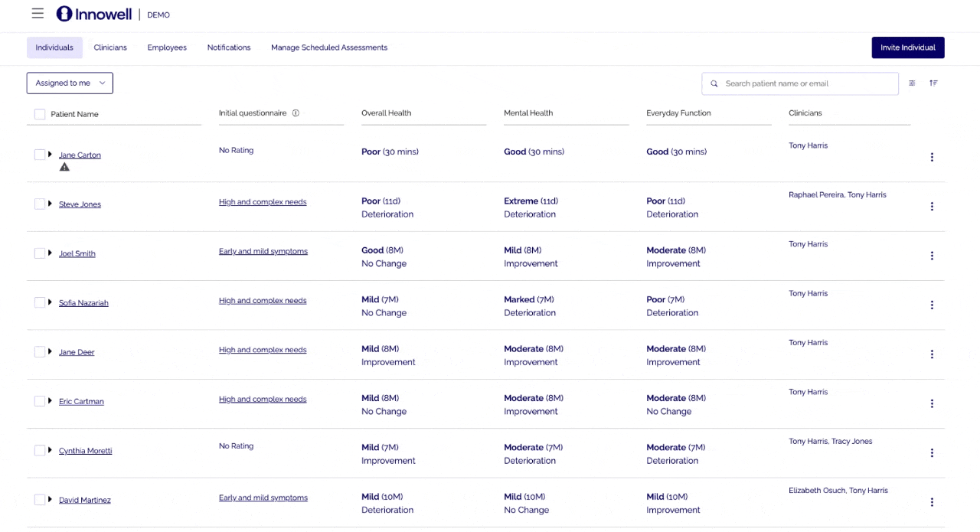Image resolution: width=980 pixels, height=532 pixels.
Task: Open the three-dot menu for Cynthia Moretti
Action: [932, 453]
